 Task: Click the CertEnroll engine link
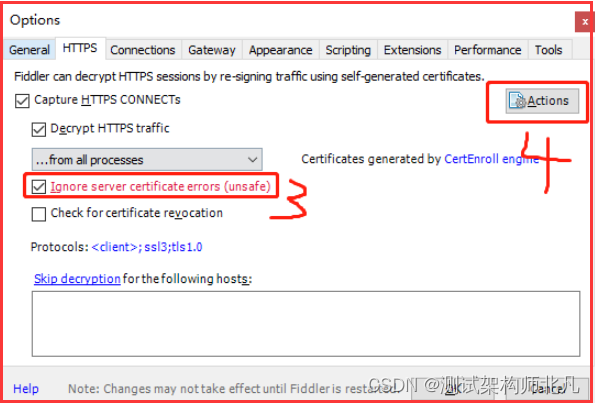coord(491,159)
